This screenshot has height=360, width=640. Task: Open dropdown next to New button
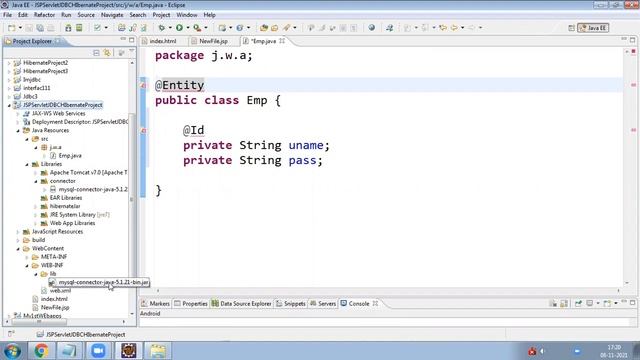tap(20, 28)
